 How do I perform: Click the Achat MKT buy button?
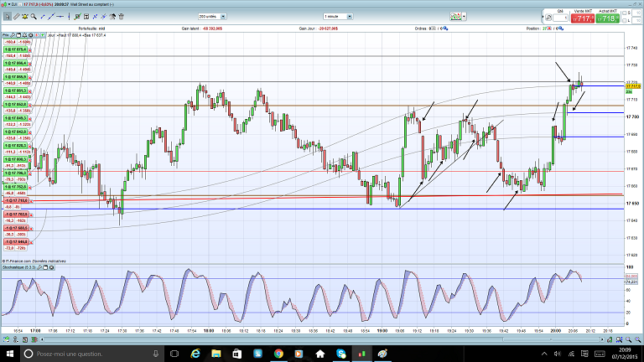(x=608, y=18)
